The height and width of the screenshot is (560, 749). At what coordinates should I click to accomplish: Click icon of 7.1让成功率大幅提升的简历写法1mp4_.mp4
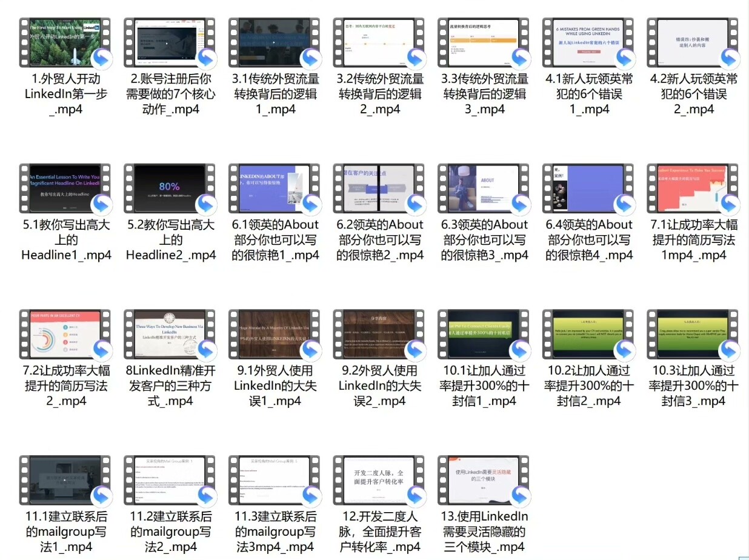[x=693, y=188]
